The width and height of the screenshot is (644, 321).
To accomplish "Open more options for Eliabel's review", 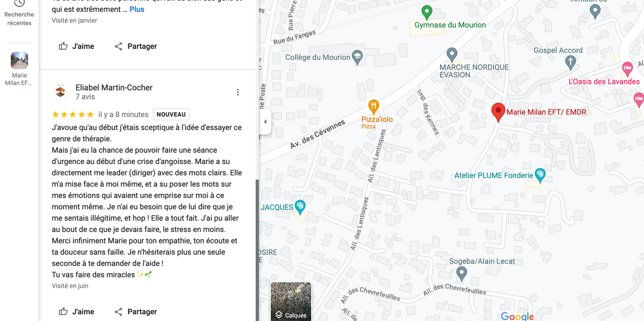I will (x=237, y=92).
